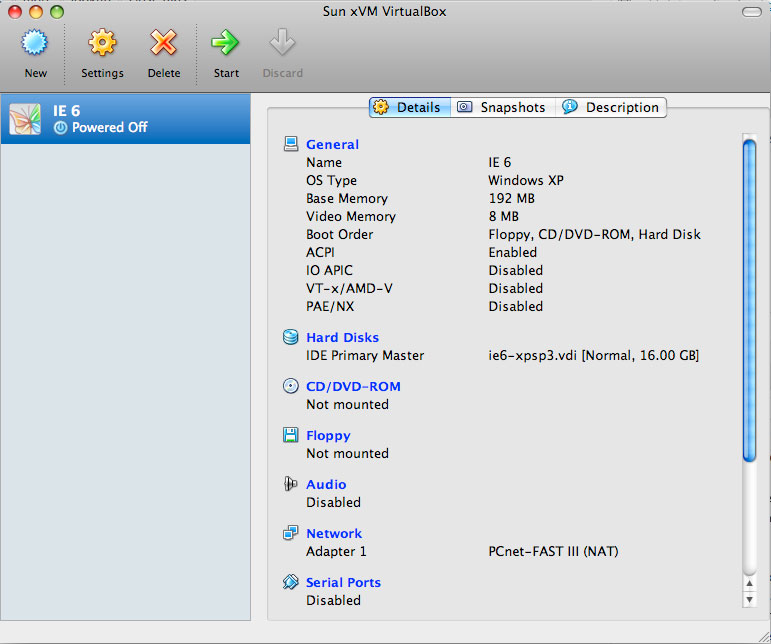771x644 pixels.
Task: Click the Network monitors icon
Action: (291, 532)
